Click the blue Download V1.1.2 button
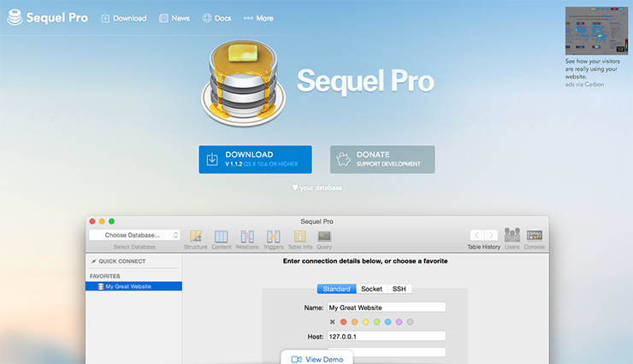This screenshot has width=633, height=364. tap(255, 160)
